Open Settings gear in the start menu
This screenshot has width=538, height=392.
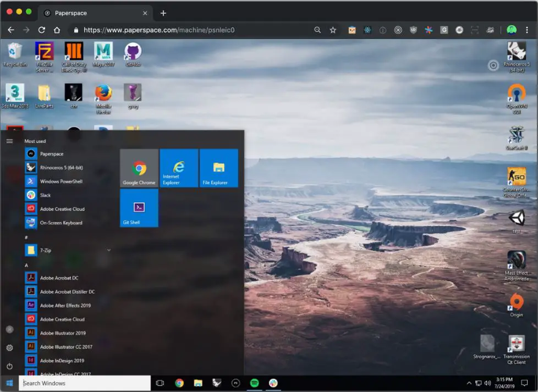(9, 348)
